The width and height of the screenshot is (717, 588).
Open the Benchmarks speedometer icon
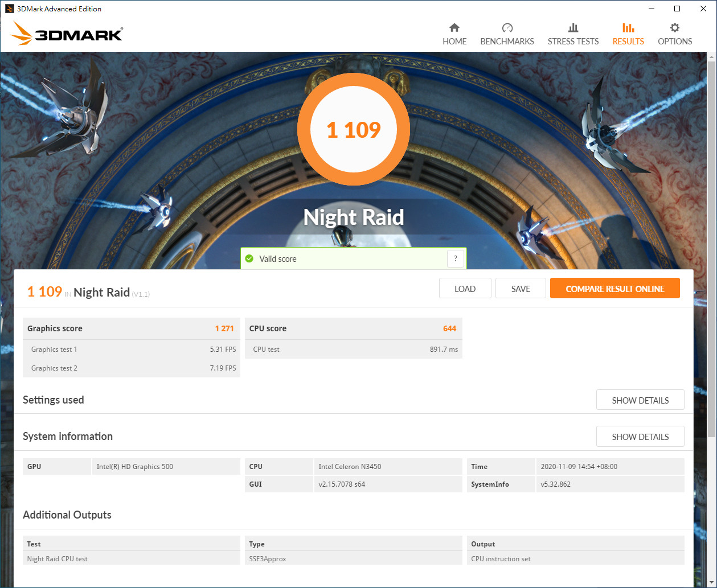tap(507, 28)
